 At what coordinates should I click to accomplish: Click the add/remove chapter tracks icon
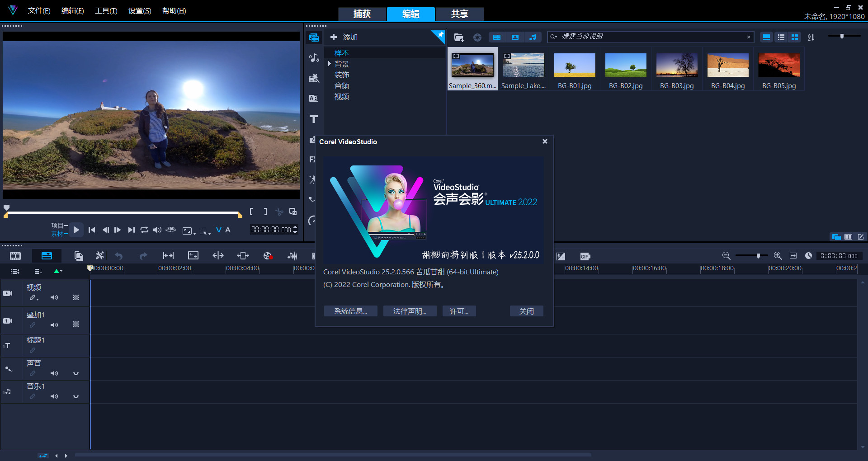tap(38, 271)
